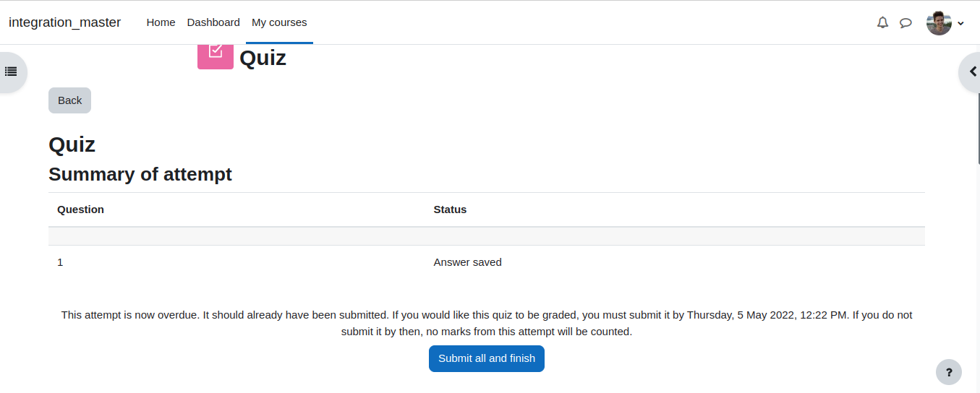Click the Back button
Image resolution: width=980 pixels, height=393 pixels.
[69, 100]
